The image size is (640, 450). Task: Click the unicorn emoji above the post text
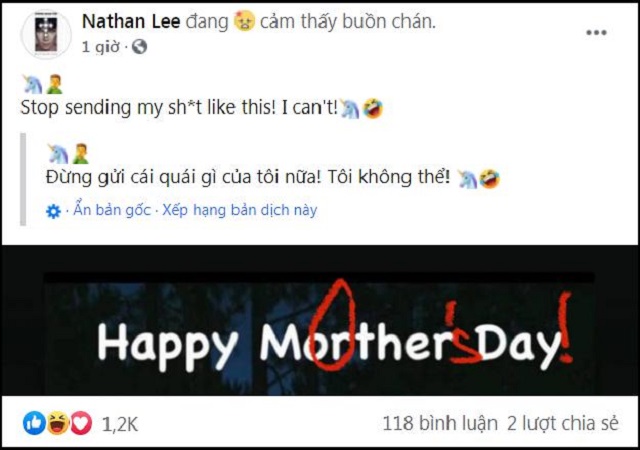tap(32, 85)
